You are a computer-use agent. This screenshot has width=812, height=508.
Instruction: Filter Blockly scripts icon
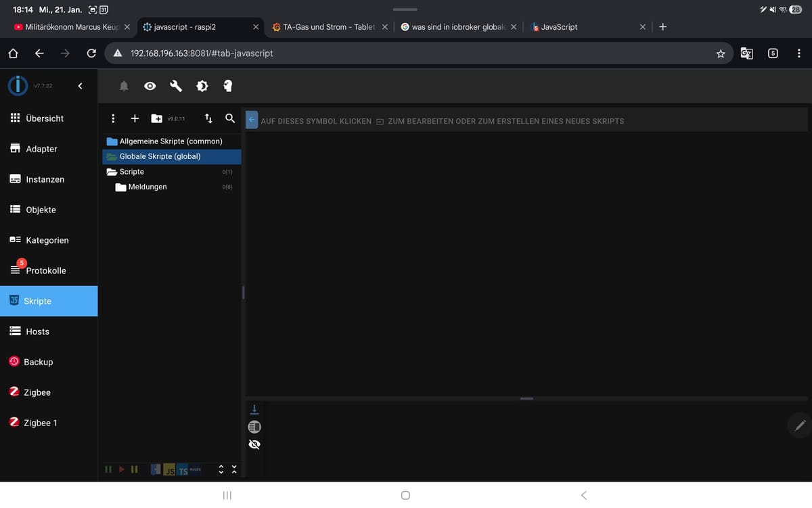tap(156, 469)
